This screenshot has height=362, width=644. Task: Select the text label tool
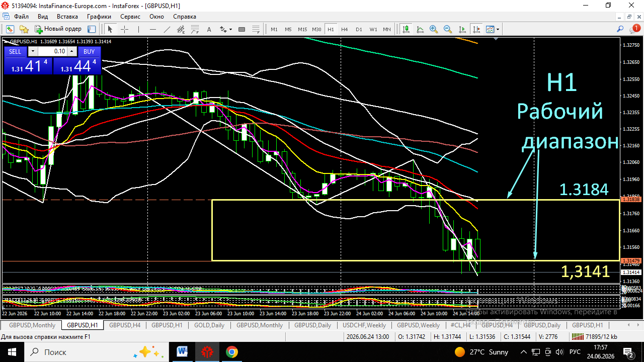click(x=209, y=29)
